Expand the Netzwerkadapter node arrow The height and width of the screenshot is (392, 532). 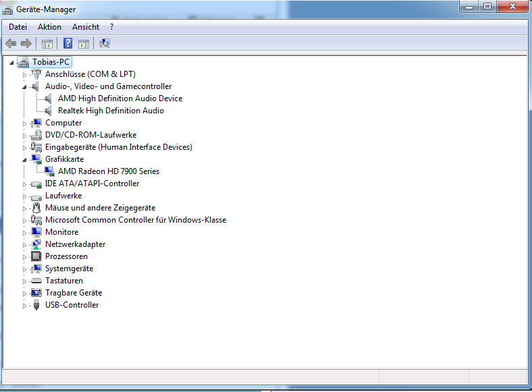(24, 245)
